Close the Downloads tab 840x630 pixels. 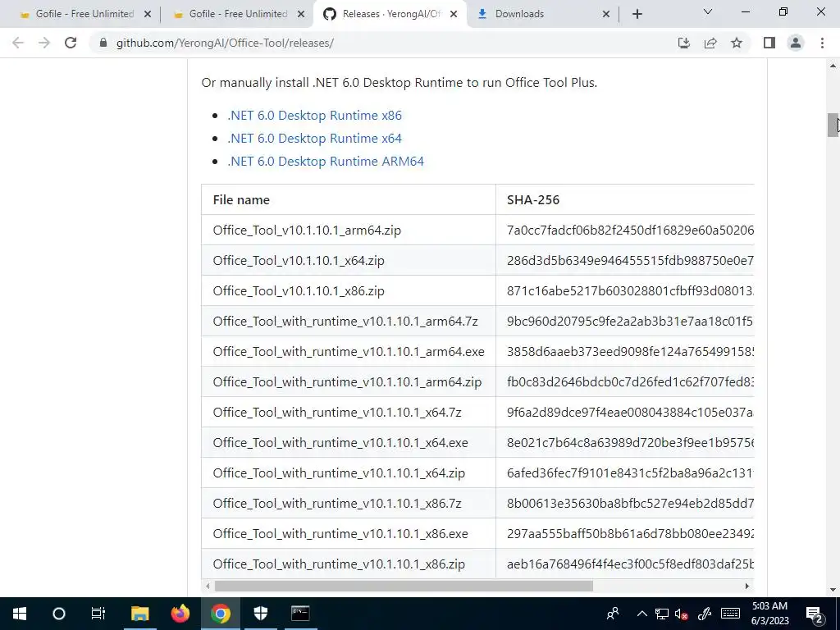pyautogui.click(x=606, y=14)
